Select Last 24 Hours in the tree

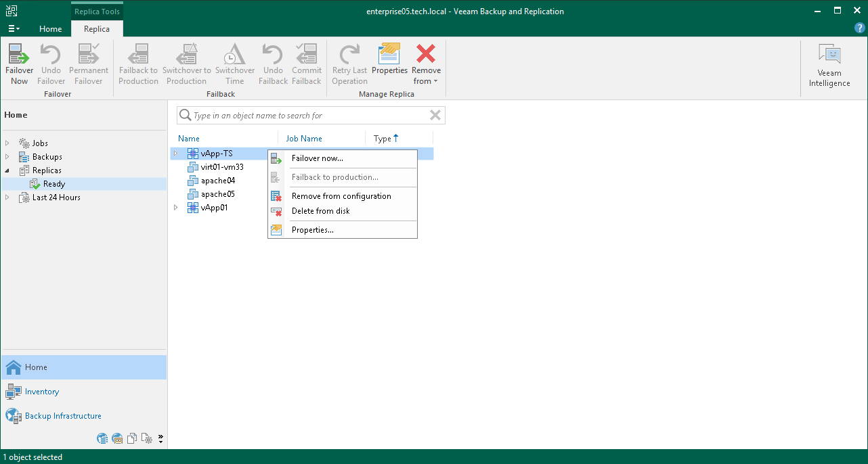coord(56,198)
